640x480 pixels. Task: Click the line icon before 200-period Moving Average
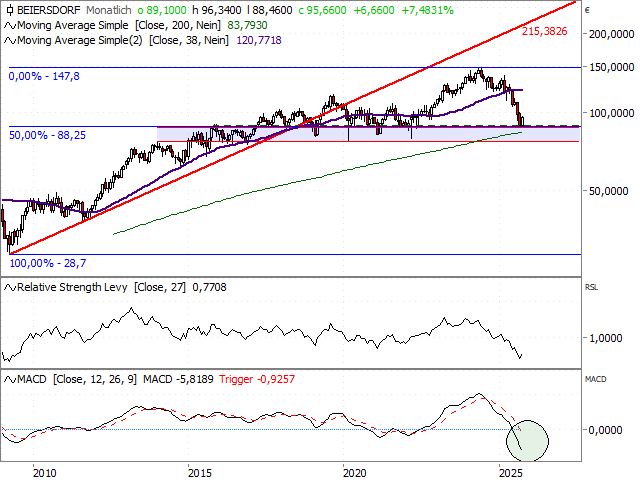click(x=10, y=25)
